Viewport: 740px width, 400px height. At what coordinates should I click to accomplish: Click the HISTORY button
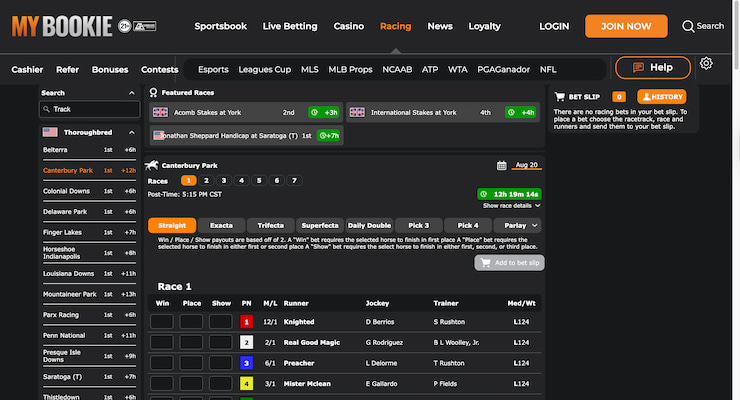(662, 97)
